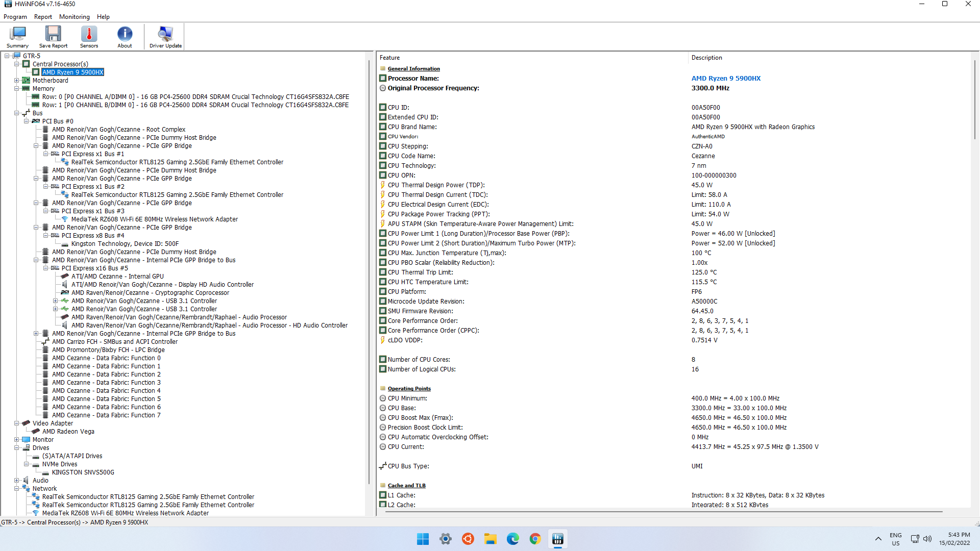Screen dimensions: 980x551
Task: Collapse the NVMe Drives node
Action: pyautogui.click(x=27, y=464)
